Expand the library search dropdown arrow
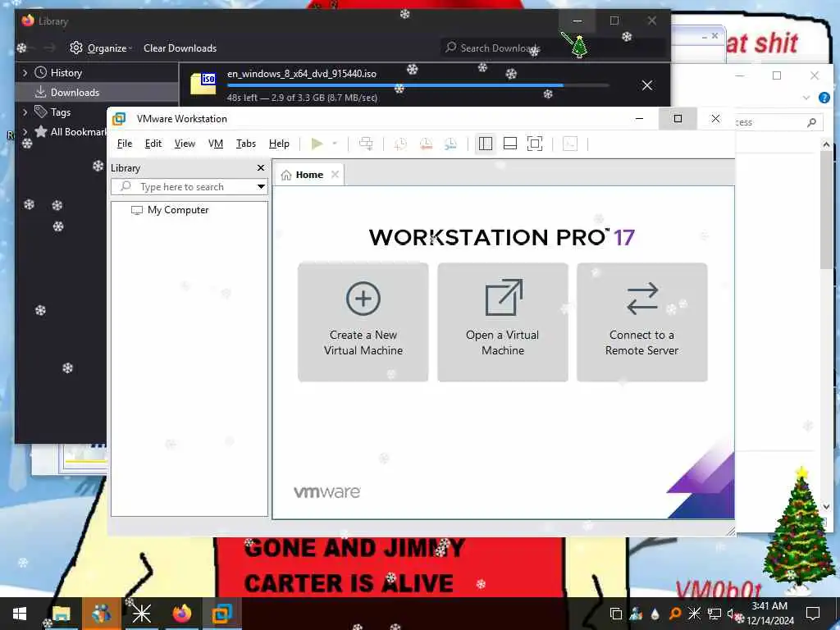The height and width of the screenshot is (630, 840). (261, 186)
